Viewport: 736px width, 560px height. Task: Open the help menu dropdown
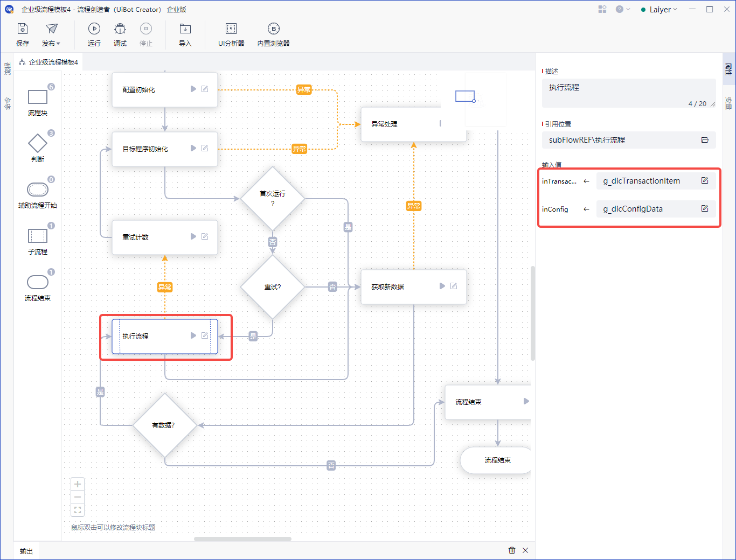tap(622, 9)
